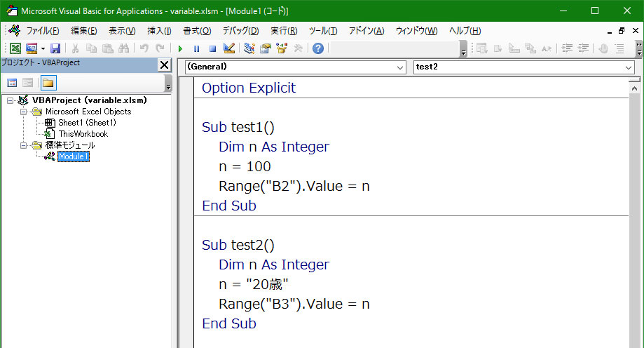Viewport: 644px width, 348px height.
Task: Open the (General) object dropdown
Action: [295, 67]
